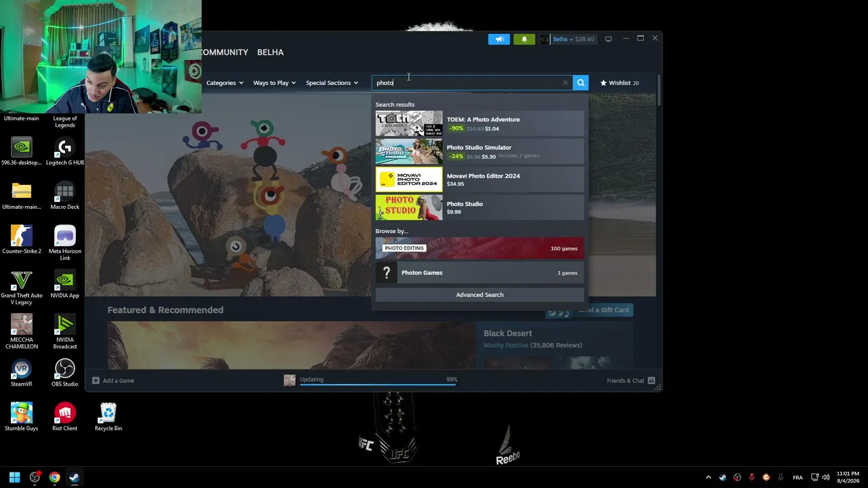Click the updating game thumbnail icon
Image resolution: width=868 pixels, height=488 pixels.
click(x=290, y=381)
